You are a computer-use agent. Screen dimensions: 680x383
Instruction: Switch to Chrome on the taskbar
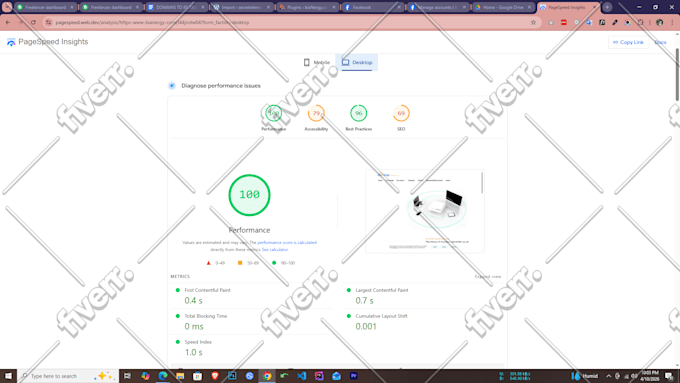(267, 376)
